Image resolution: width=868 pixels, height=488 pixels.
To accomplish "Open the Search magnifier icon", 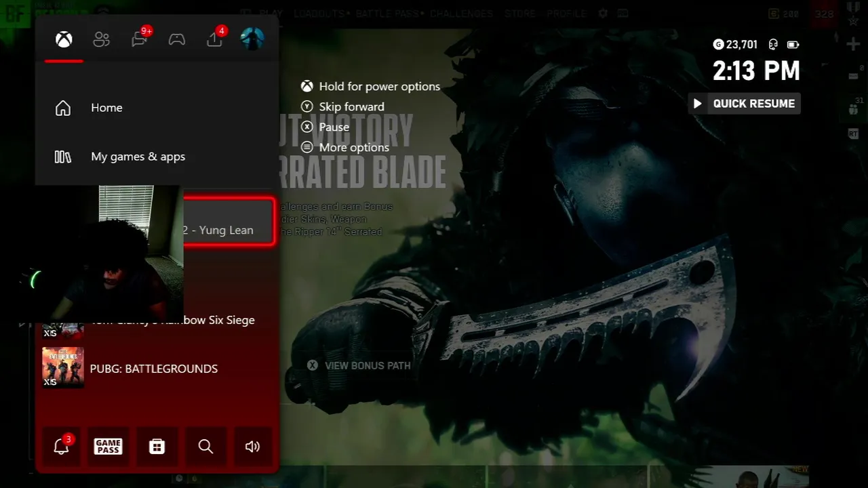I will (x=205, y=446).
